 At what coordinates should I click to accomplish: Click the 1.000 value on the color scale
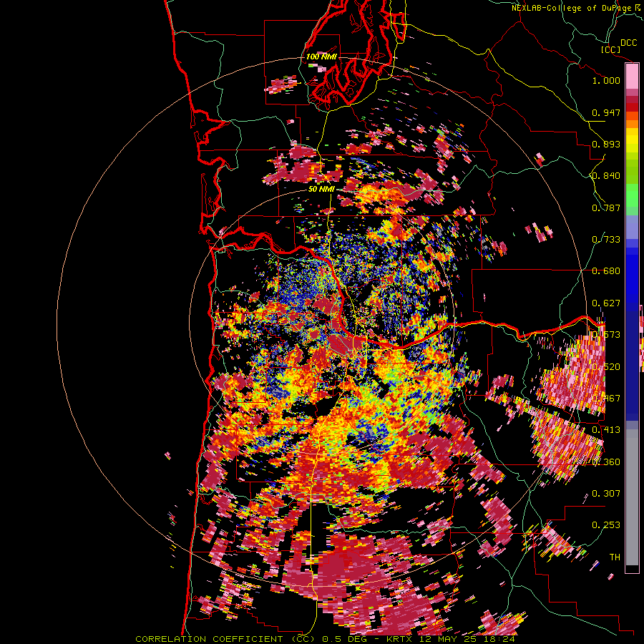click(x=606, y=80)
